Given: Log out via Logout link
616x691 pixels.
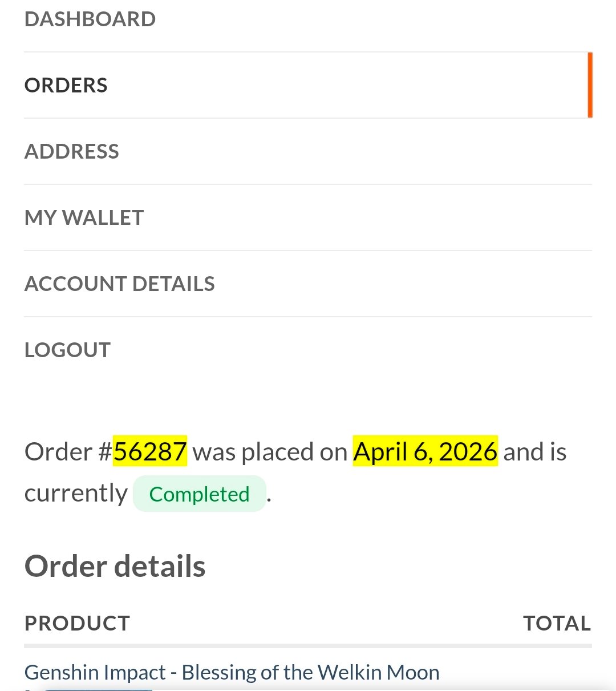Looking at the screenshot, I should (68, 350).
